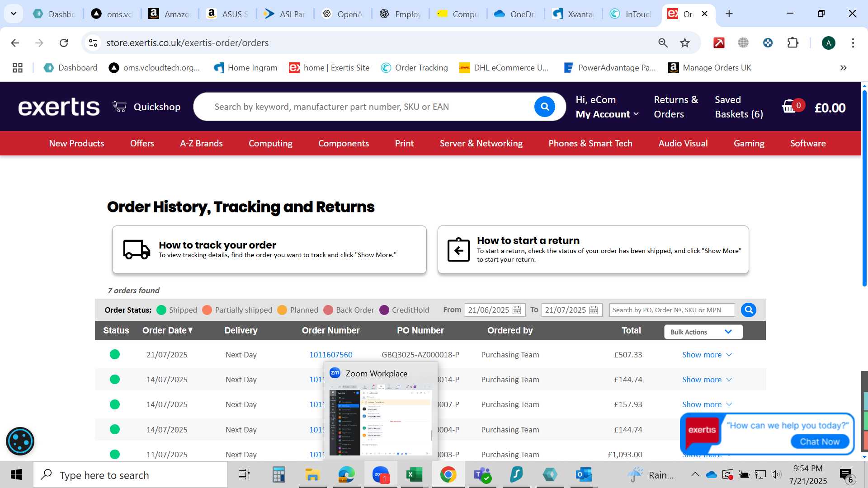Click the Search by PO, Order № field
Viewport: 868px width, 488px height.
672,310
